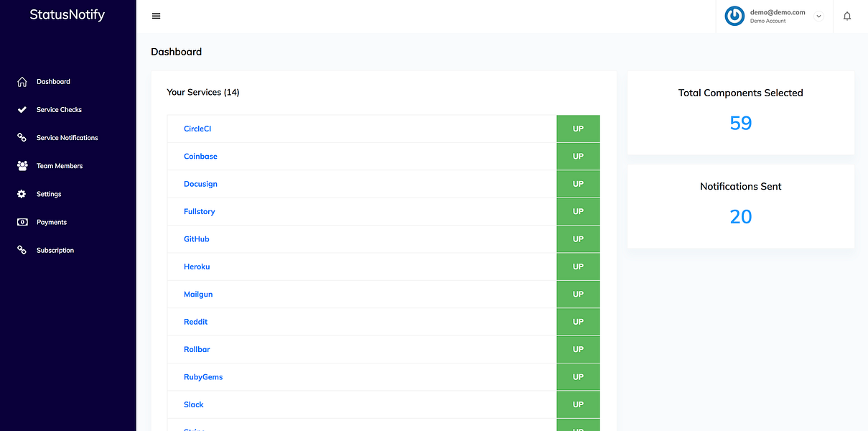Viewport: 868px width, 431px height.
Task: Expand the demo@demo.com account dropdown
Action: click(818, 15)
